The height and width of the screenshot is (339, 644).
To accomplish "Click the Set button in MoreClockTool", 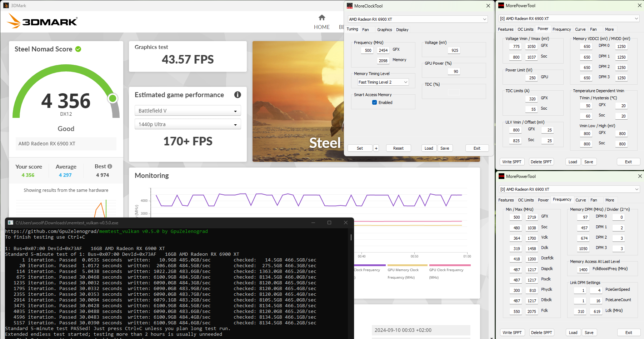I will [360, 148].
